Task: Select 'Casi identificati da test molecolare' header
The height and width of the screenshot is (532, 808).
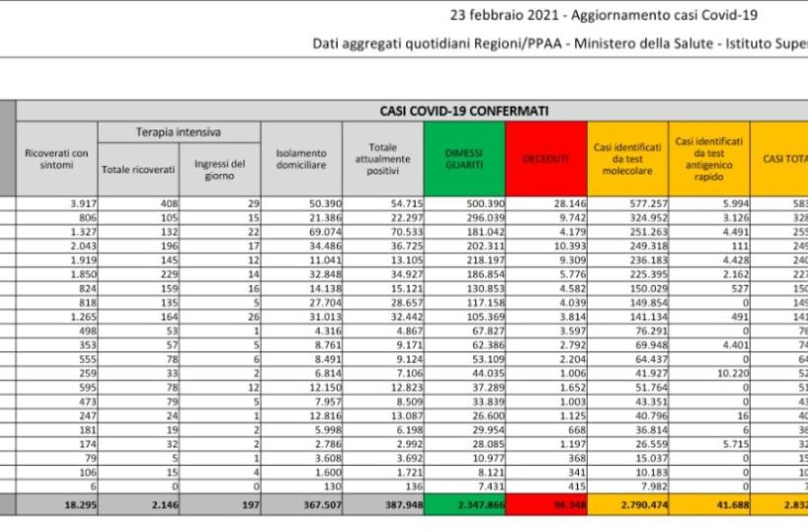Action: [x=627, y=159]
